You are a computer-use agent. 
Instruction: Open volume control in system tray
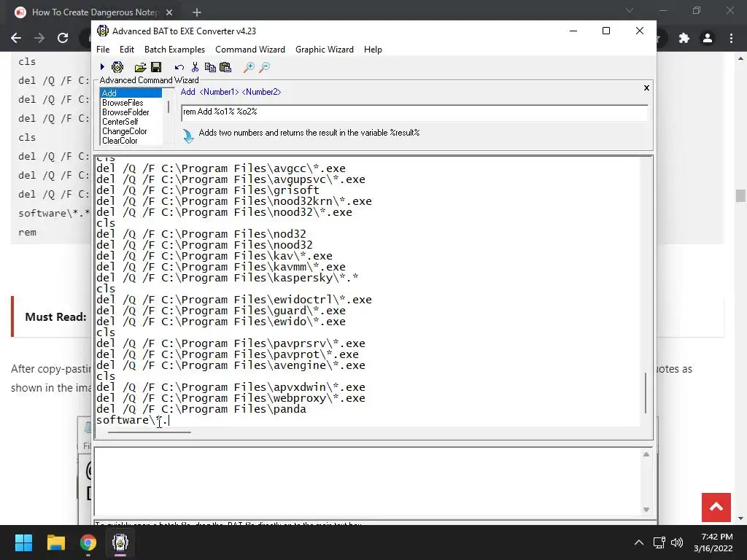coord(677,542)
